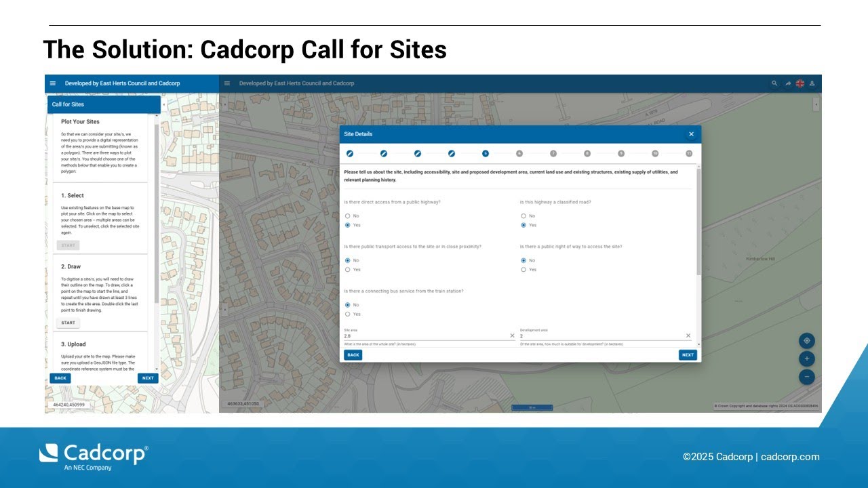Clear the Development area field with X
This screenshot has height=488, width=868.
pyautogui.click(x=688, y=335)
